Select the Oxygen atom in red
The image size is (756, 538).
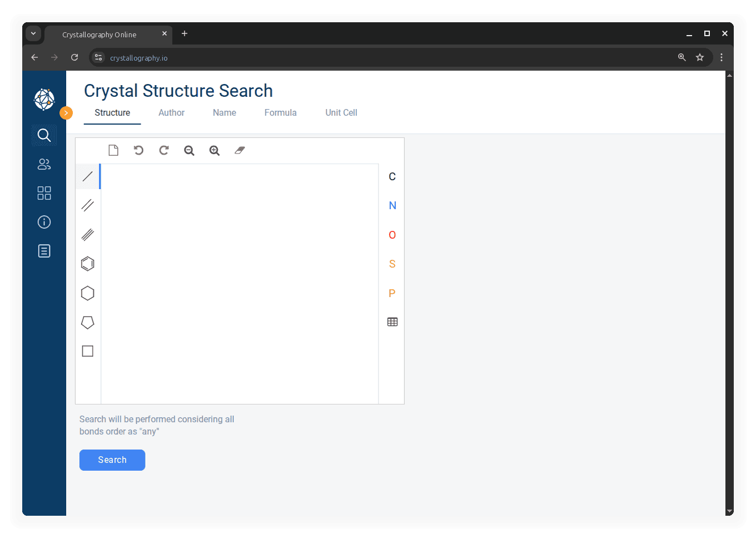tap(392, 235)
